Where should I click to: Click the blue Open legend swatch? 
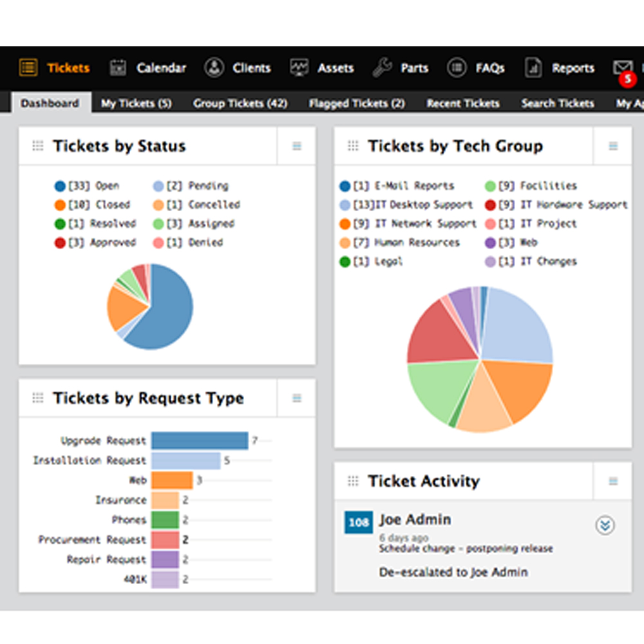pos(60,186)
